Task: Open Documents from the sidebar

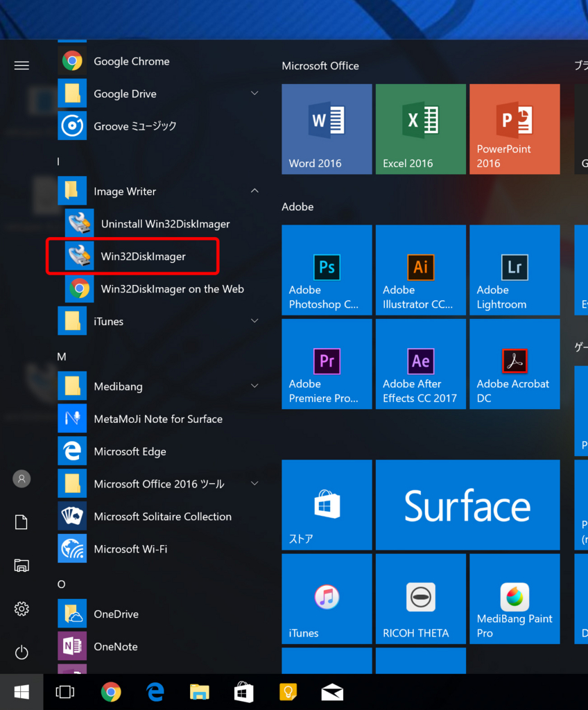Action: tap(21, 522)
